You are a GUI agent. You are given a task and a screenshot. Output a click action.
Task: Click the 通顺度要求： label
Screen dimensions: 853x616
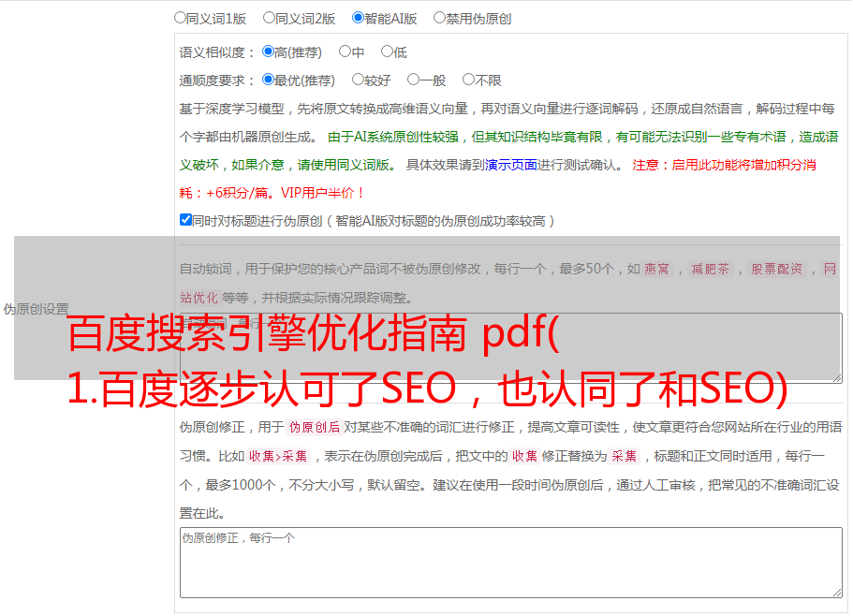click(217, 81)
